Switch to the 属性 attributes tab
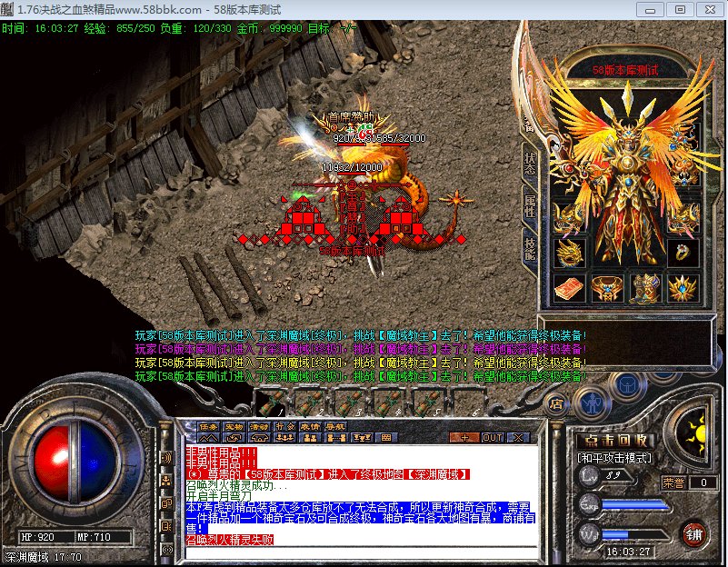The width and height of the screenshot is (728, 567). pyautogui.click(x=530, y=204)
